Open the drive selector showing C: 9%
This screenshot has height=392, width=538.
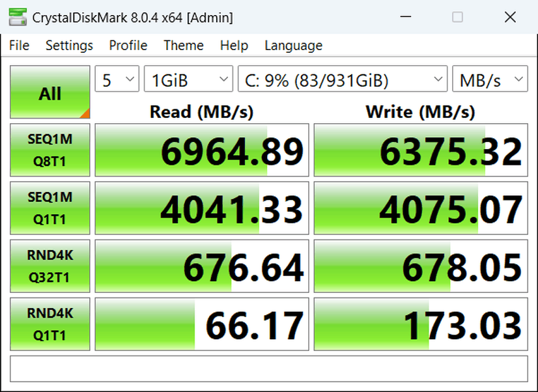point(343,79)
